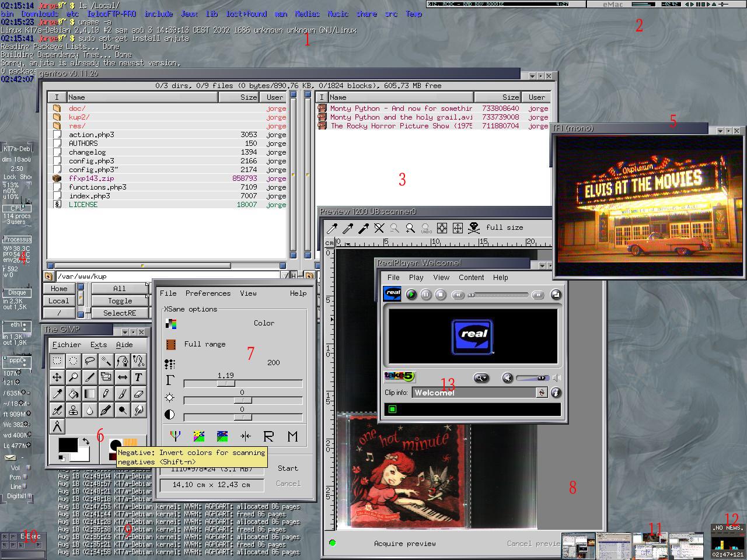
Task: Choose the Dodge/Burn tool in GIMP
Action: [x=122, y=410]
